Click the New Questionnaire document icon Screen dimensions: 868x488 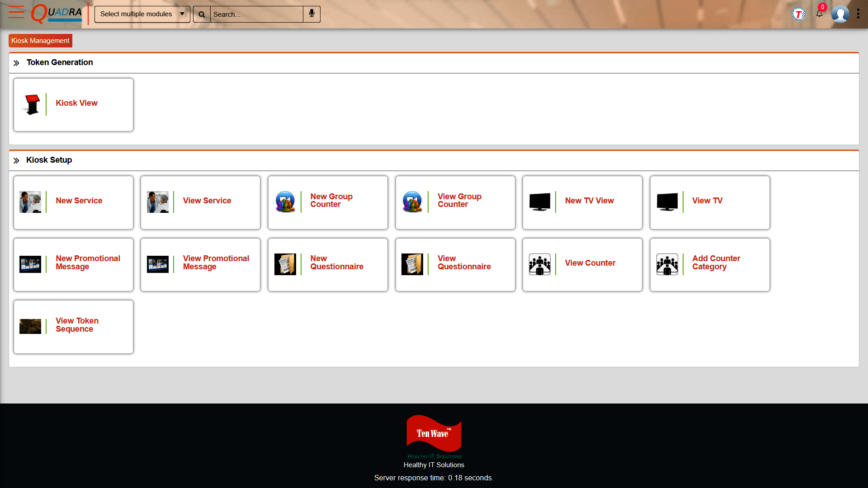[x=285, y=264]
